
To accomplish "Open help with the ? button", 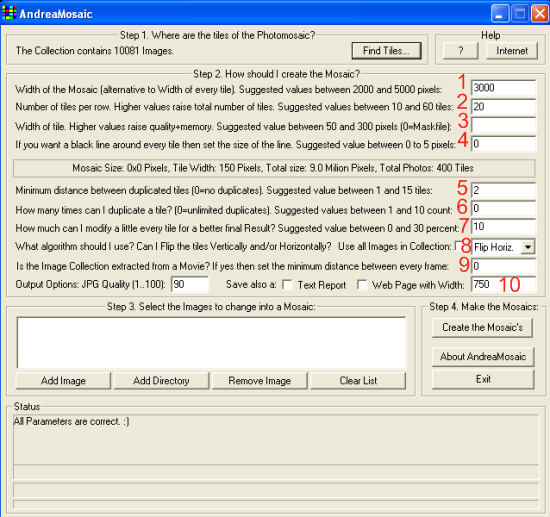I will pyautogui.click(x=460, y=51).
